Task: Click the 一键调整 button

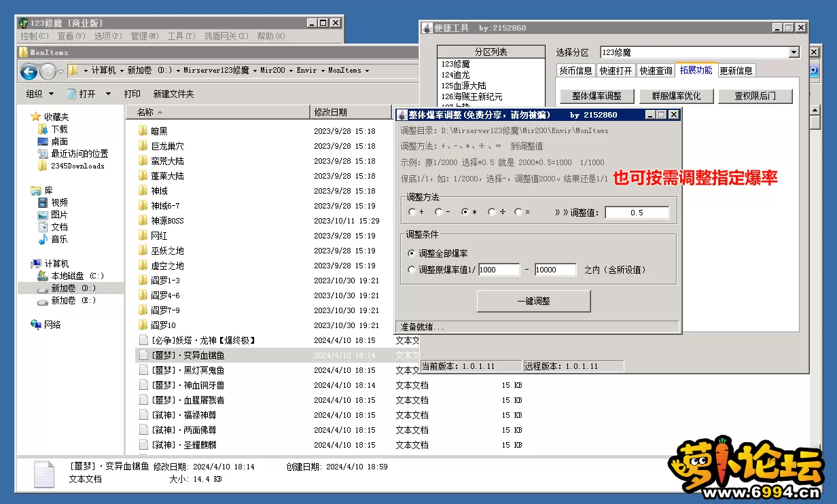Action: click(x=533, y=301)
